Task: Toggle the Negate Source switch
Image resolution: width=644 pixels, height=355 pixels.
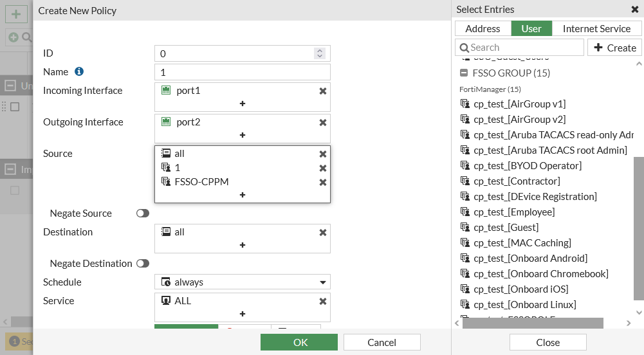Action: (x=143, y=214)
